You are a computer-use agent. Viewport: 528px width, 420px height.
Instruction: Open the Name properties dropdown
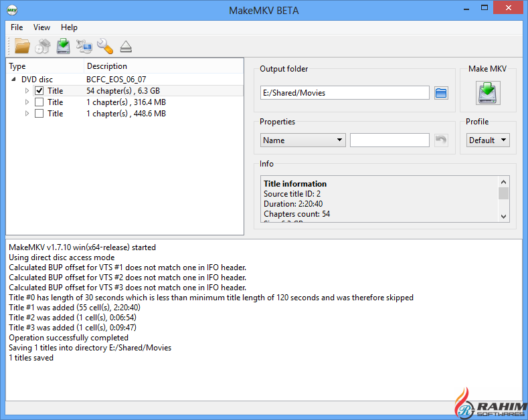pyautogui.click(x=302, y=140)
